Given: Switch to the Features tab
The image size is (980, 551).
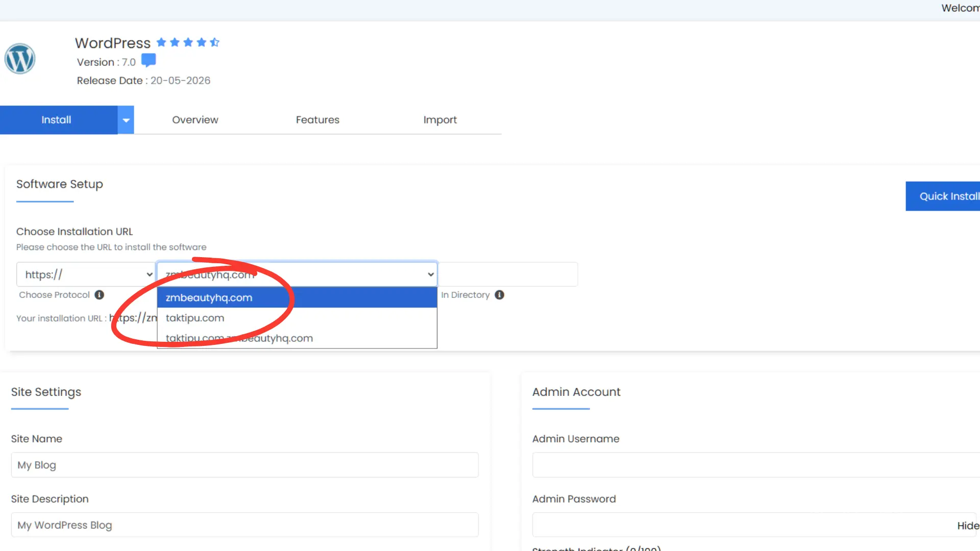Looking at the screenshot, I should point(317,120).
